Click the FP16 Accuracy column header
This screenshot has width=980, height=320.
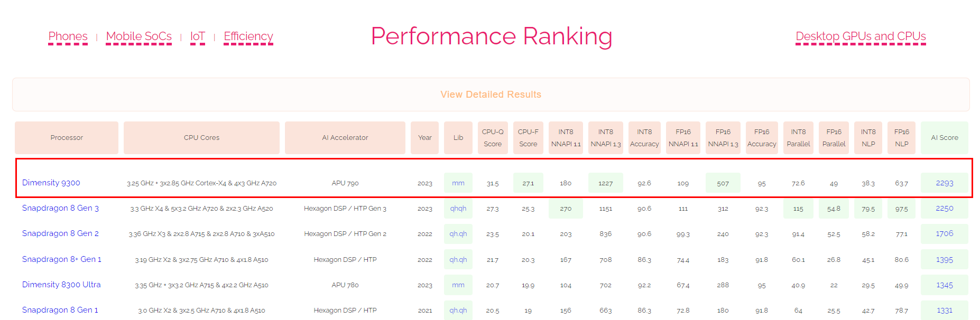[762, 138]
